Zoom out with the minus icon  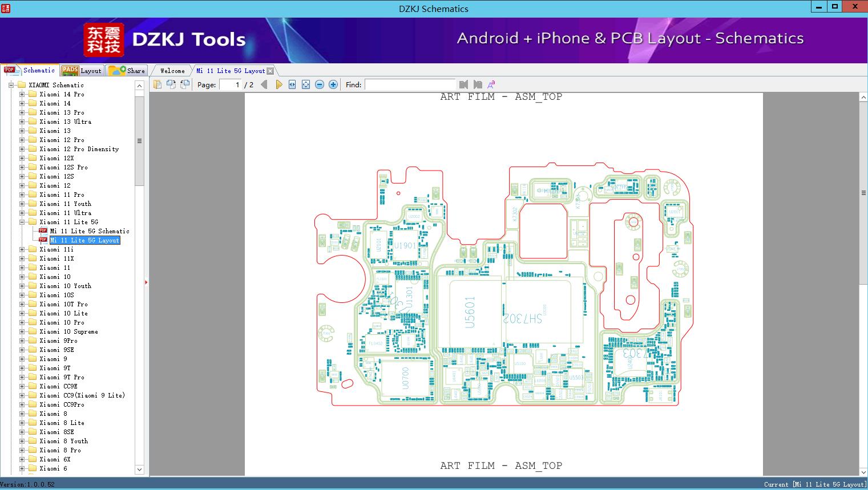(320, 84)
